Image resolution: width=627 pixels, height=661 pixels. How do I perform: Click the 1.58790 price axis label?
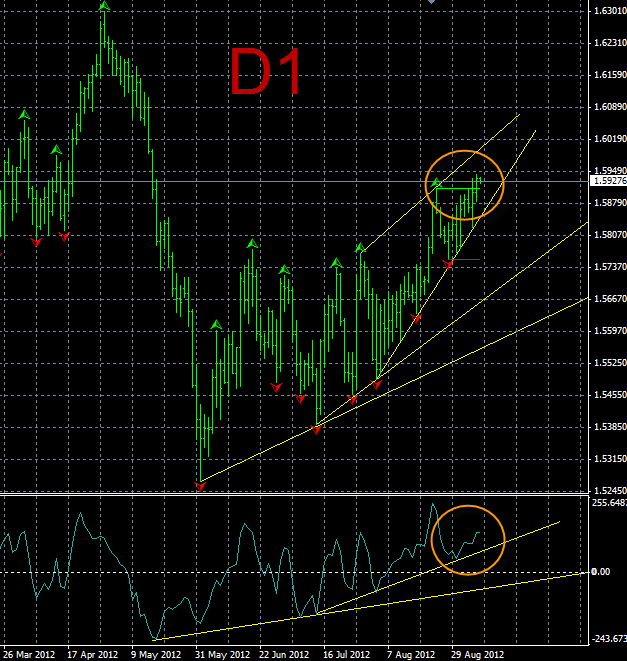click(610, 203)
